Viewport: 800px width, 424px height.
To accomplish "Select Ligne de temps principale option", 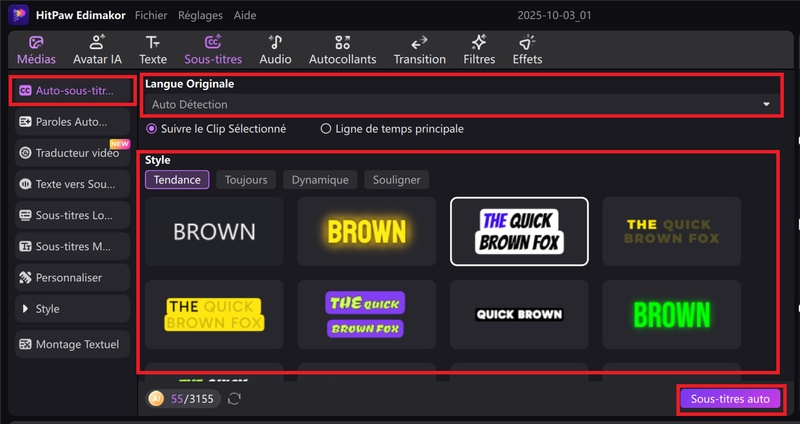I will tap(326, 129).
